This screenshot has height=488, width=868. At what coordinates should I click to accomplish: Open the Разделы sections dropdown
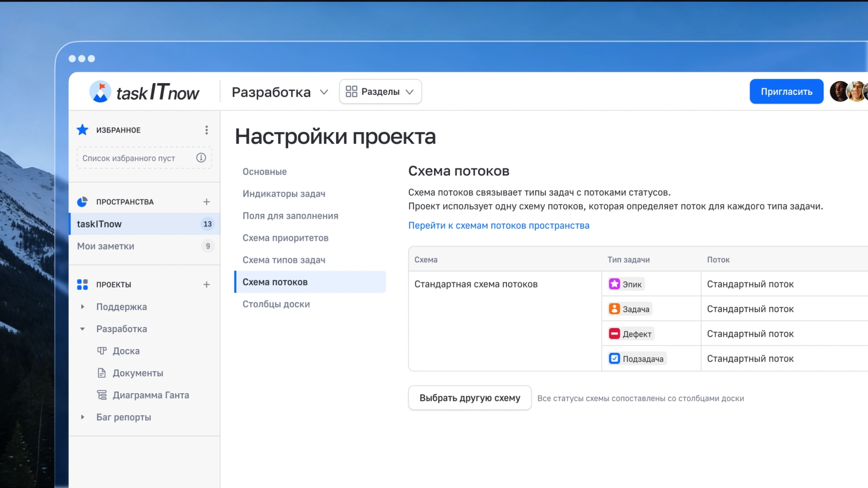point(380,91)
